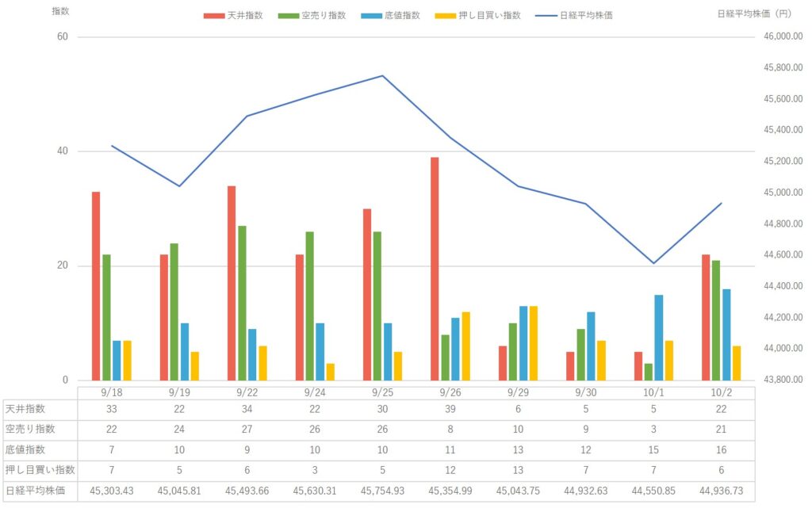Image resolution: width=812 pixels, height=531 pixels.
Task: Select the yellow 押し目買い指数 bar for 9/29
Action: coord(533,342)
